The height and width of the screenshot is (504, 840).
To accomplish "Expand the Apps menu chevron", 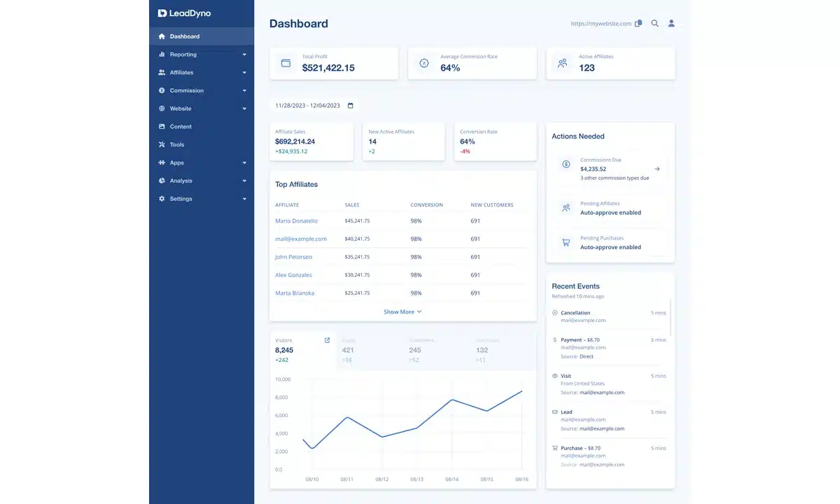I will tap(244, 163).
